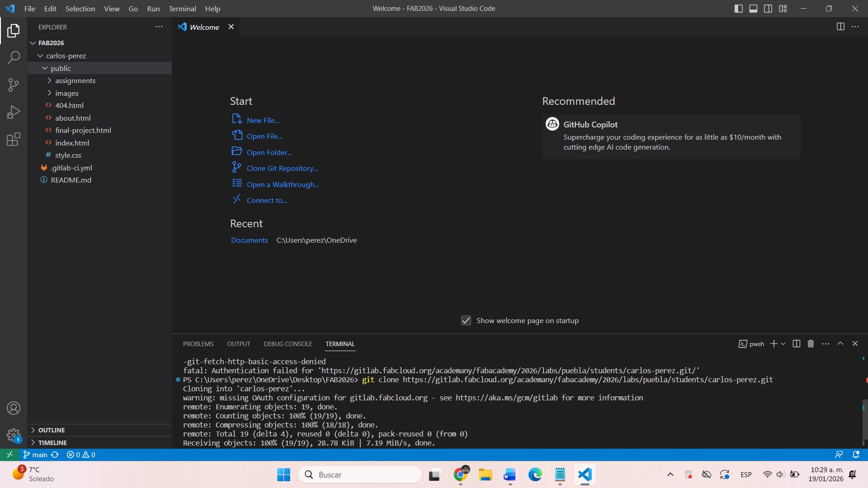Launch a new terminal with plus icon

click(774, 343)
